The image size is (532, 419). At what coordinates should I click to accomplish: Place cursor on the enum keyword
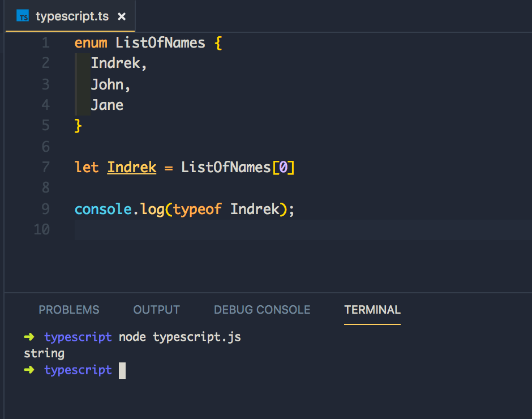(x=91, y=43)
